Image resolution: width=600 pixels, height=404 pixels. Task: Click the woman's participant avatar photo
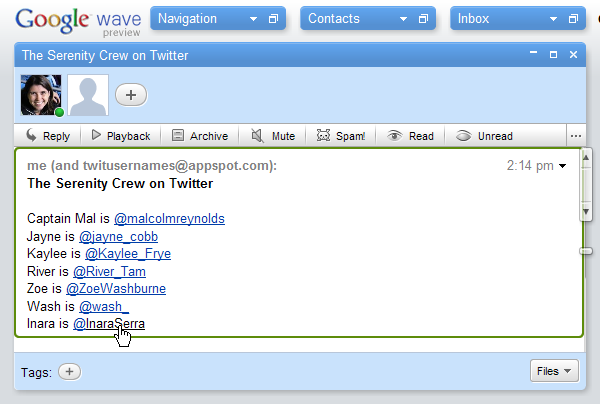[x=41, y=95]
